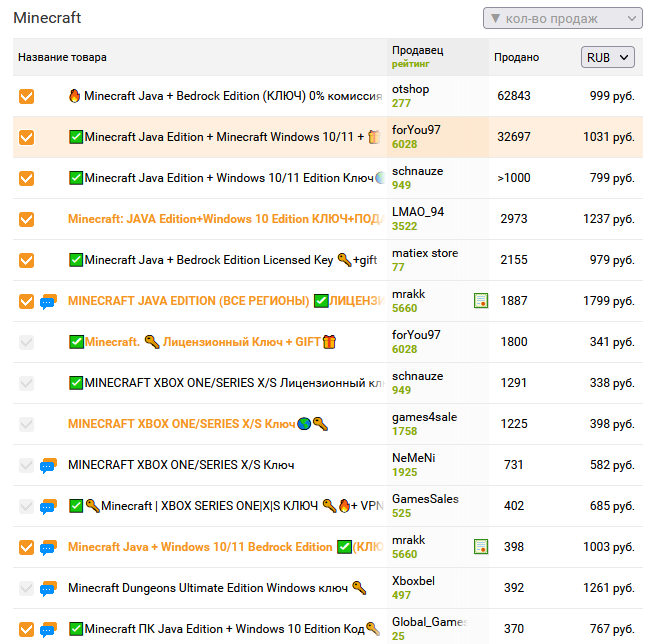The height and width of the screenshot is (644, 661).
Task: Click the chat icon next to NeMeNi's Xbox key listing
Action: click(x=48, y=465)
